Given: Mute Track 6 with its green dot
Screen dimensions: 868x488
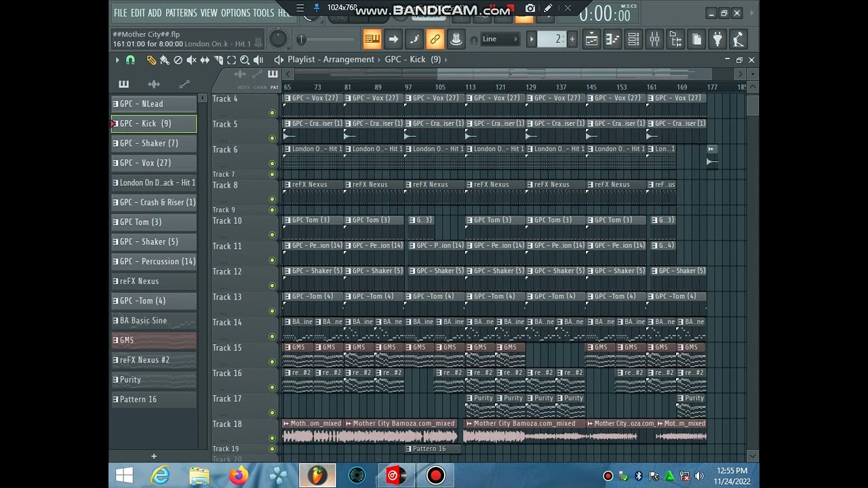Looking at the screenshot, I should [x=273, y=163].
